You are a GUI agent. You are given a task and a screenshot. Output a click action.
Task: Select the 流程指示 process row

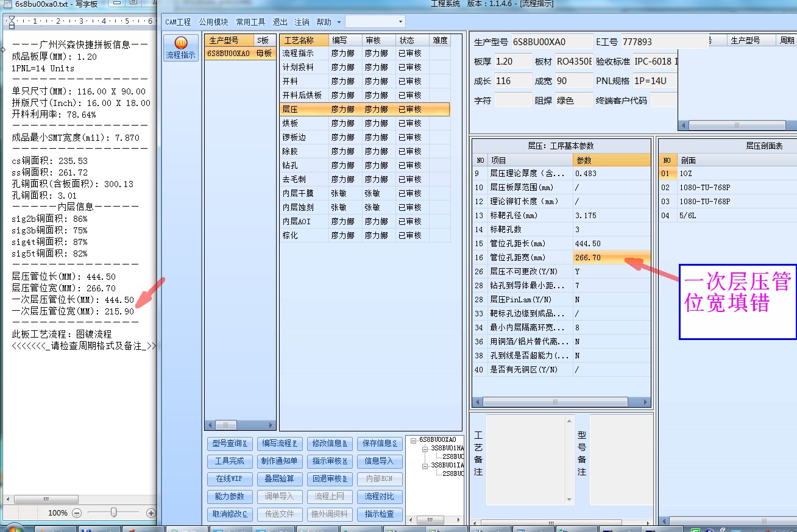(364, 53)
